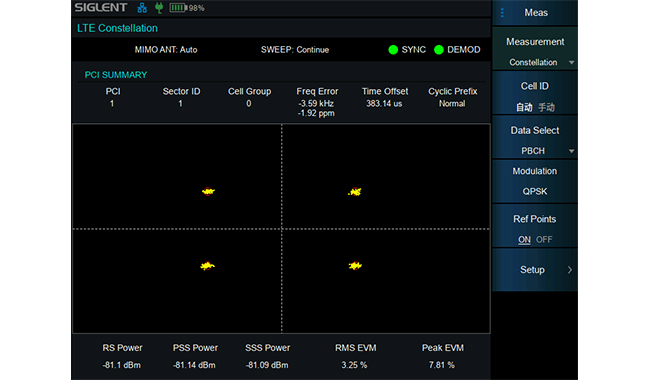This screenshot has height=380, width=650.
Task: Expand the Measurement Constellation dropdown arrow
Action: (x=571, y=63)
